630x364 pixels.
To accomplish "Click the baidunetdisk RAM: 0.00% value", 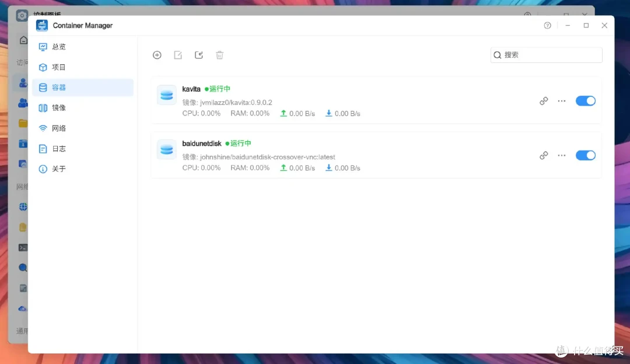I will coord(250,168).
